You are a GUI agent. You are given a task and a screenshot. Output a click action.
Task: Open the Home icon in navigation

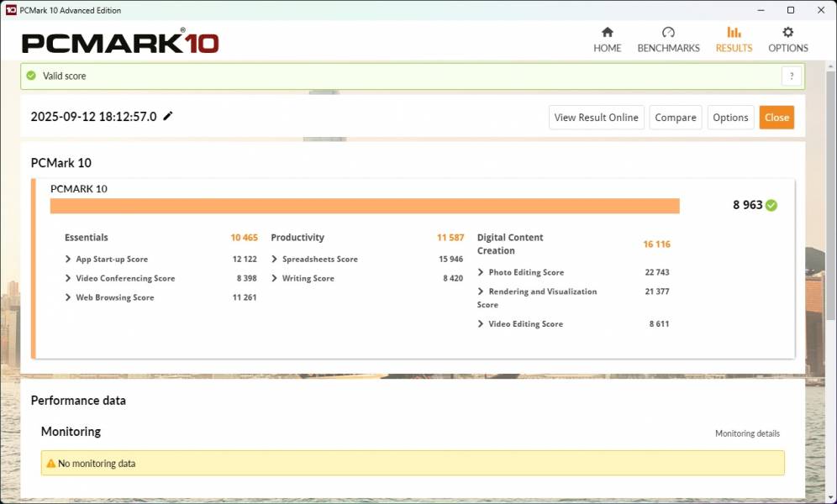[x=607, y=33]
